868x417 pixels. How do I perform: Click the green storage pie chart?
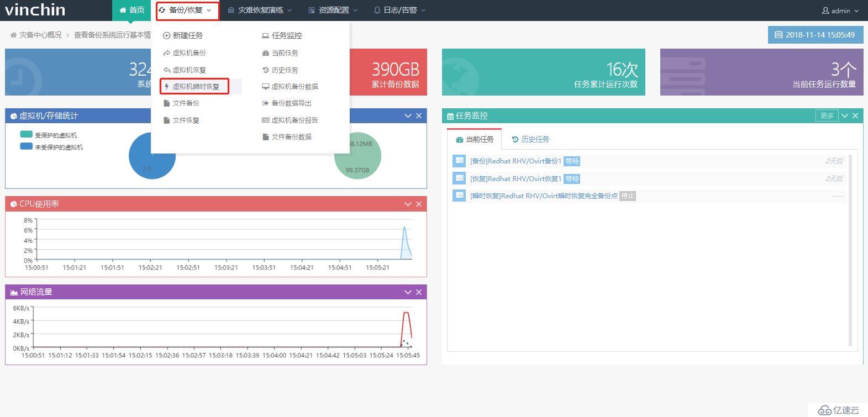[x=357, y=156]
